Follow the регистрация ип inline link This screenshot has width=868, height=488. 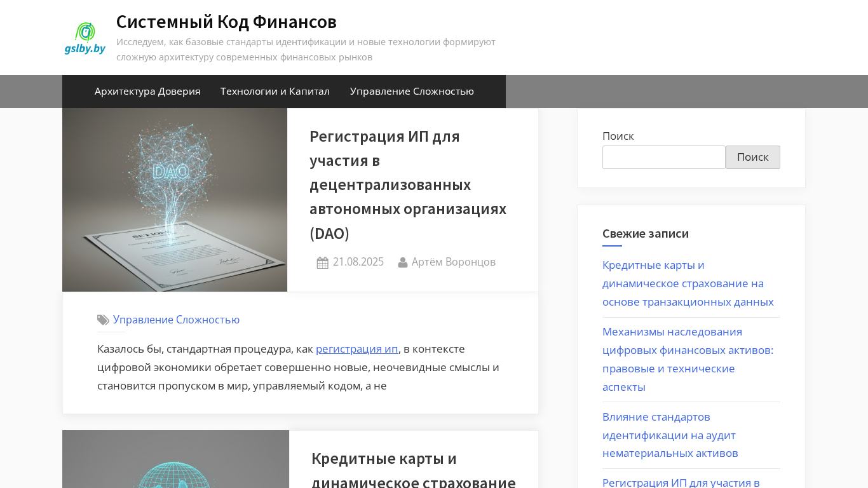click(357, 349)
